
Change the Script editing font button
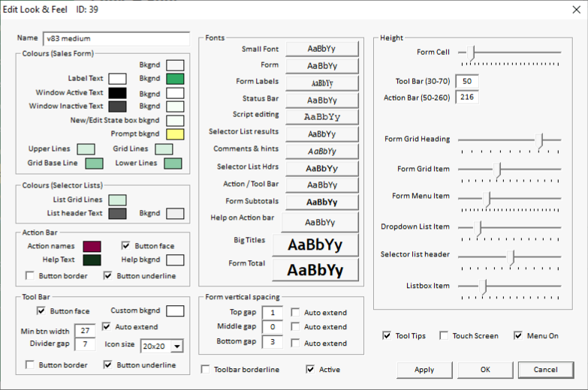point(321,117)
